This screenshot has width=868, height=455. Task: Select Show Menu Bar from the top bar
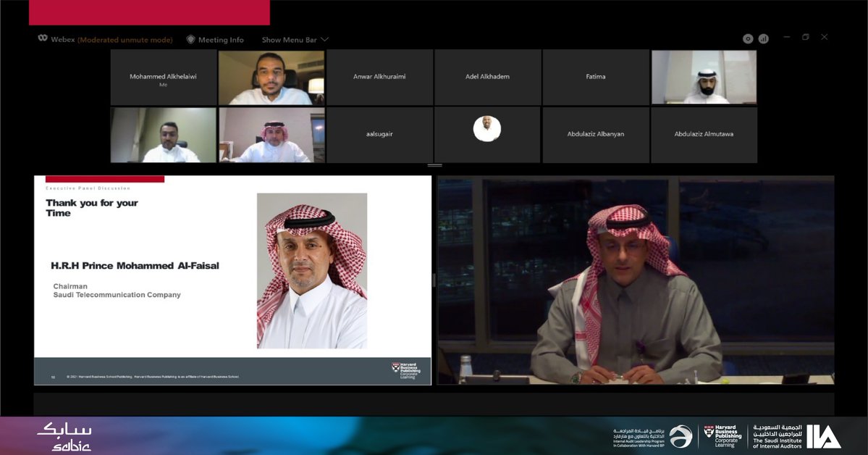tap(290, 40)
